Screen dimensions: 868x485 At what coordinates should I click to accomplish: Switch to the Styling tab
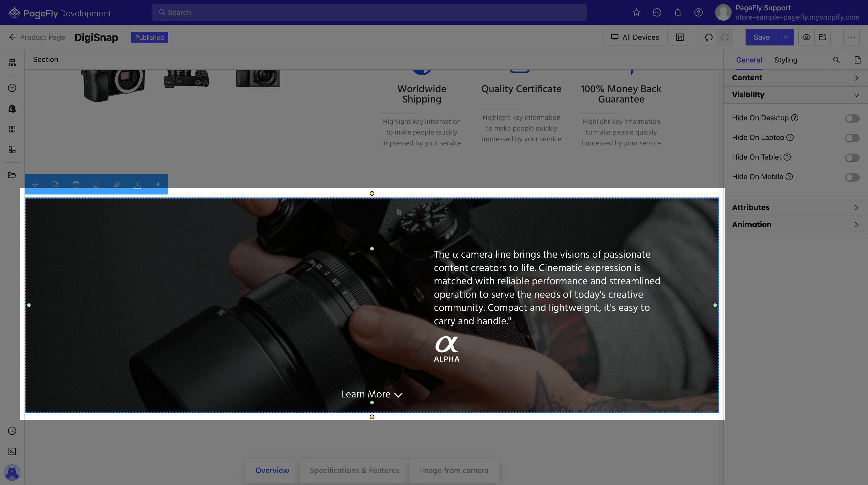(785, 60)
